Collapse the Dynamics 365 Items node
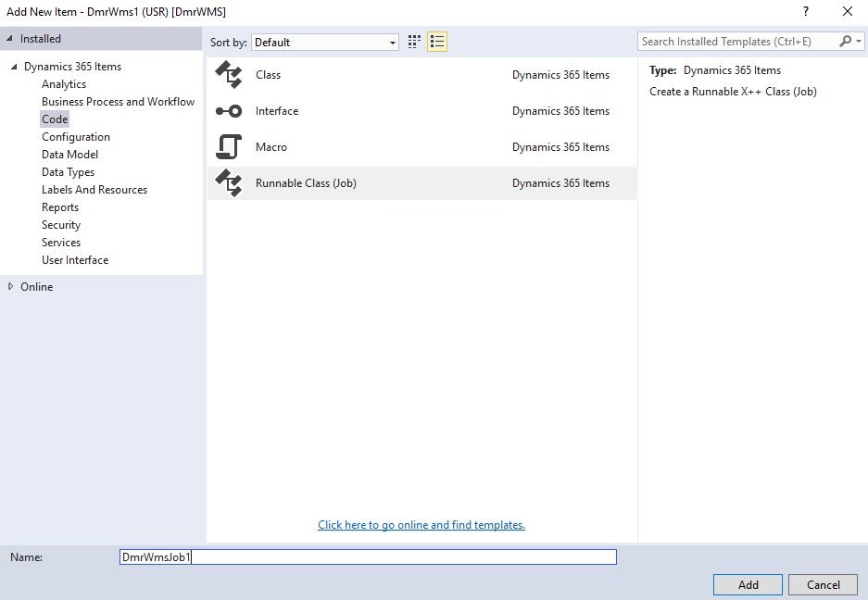The image size is (868, 600). pos(14,67)
